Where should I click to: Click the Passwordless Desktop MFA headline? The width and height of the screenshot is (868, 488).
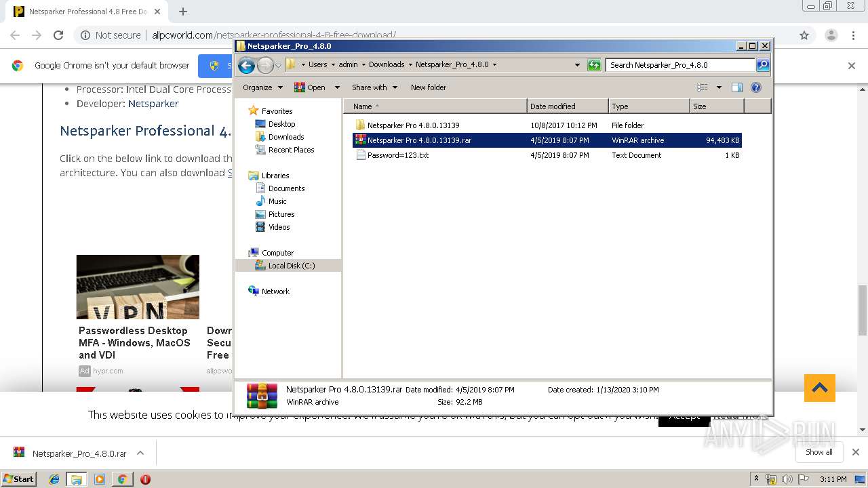pos(134,343)
